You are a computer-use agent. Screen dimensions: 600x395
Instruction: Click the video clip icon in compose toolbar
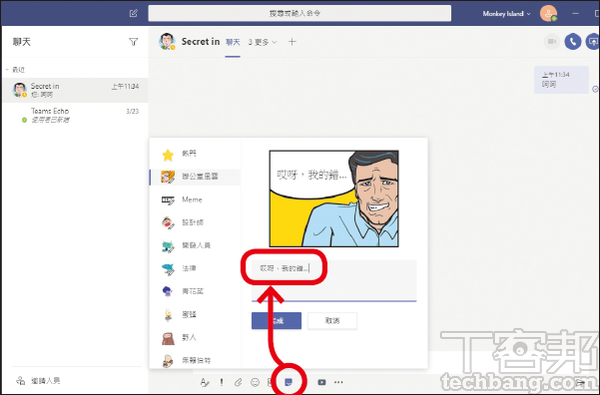322,382
